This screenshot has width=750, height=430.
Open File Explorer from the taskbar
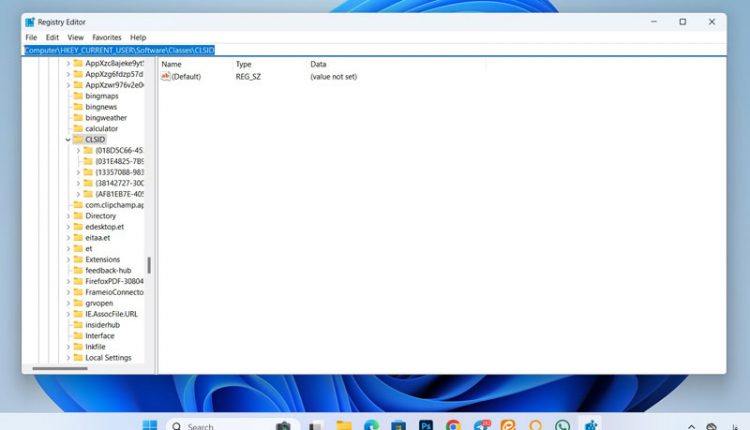click(344, 425)
